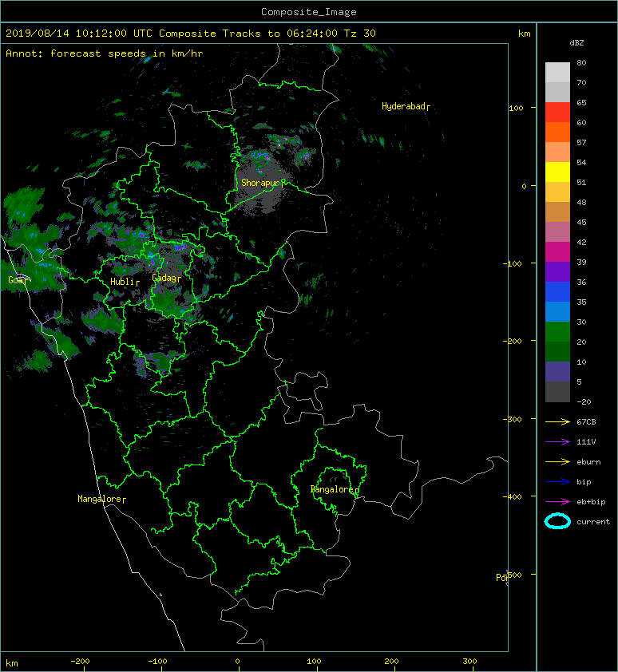Click the Composite_Image title text
Image resolution: width=618 pixels, height=672 pixels.
tap(309, 12)
